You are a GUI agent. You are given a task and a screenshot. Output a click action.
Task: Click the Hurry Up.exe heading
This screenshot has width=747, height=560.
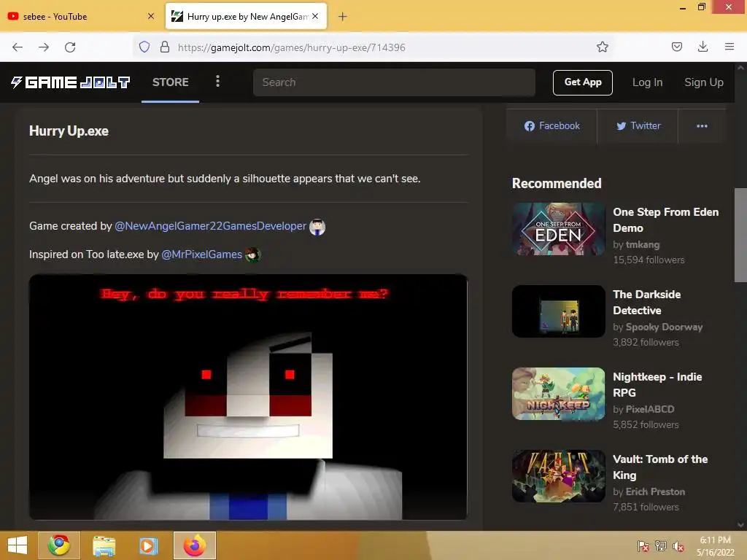[69, 131]
